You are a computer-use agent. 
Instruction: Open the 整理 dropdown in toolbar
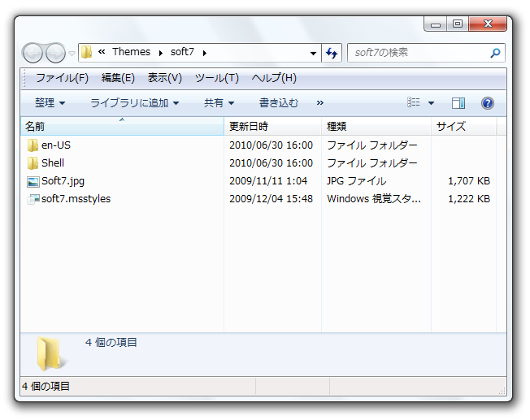[x=50, y=102]
